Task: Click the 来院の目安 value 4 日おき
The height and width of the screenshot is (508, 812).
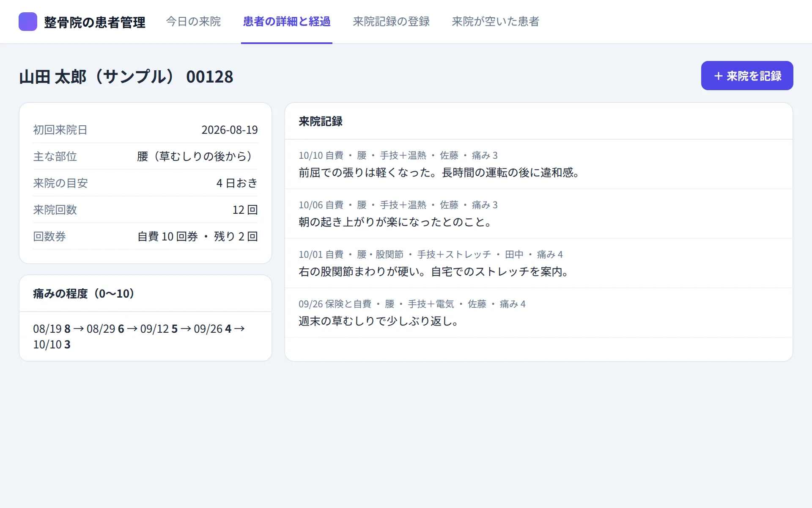Action: [x=237, y=183]
